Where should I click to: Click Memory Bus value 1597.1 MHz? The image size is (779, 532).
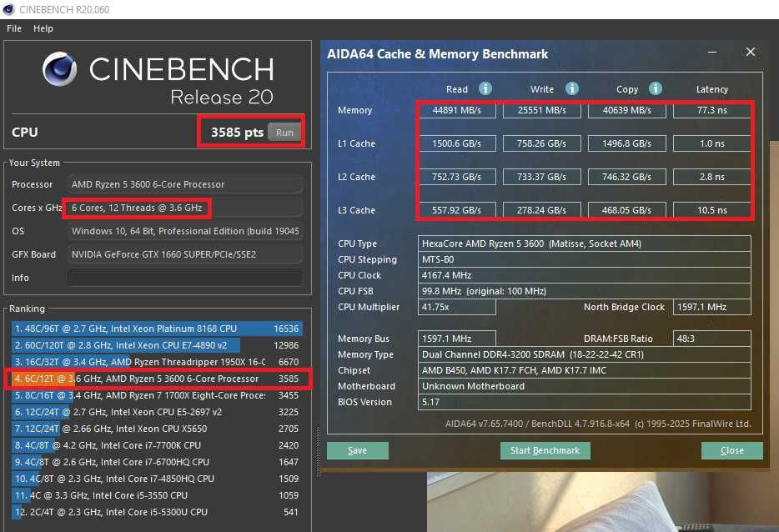coord(457,339)
